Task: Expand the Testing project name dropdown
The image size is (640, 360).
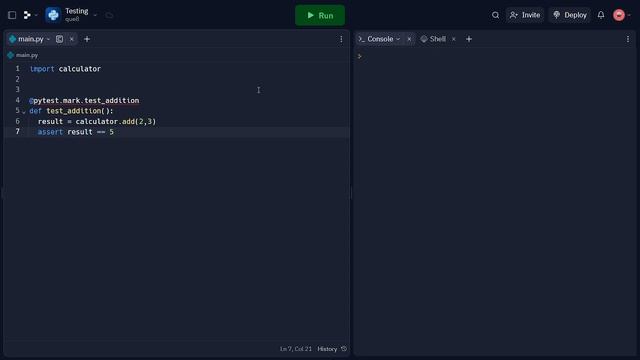Action: click(x=95, y=15)
